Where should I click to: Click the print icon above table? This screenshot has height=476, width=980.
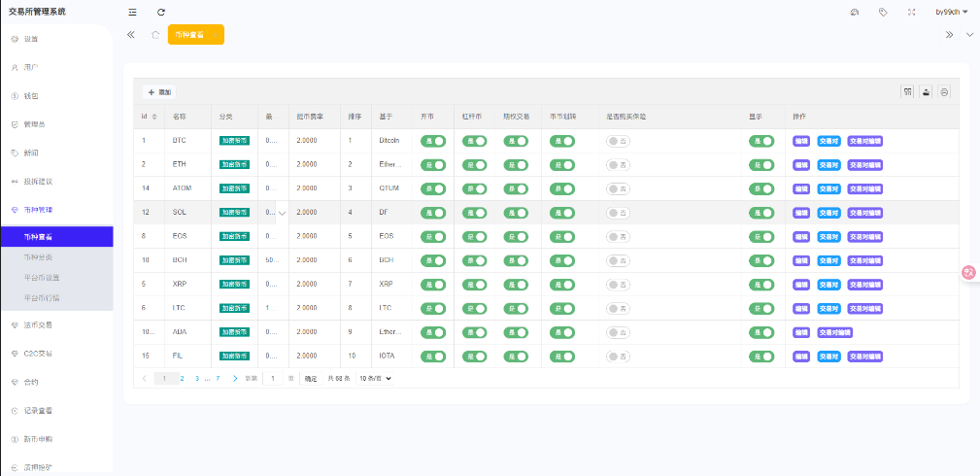pos(944,92)
